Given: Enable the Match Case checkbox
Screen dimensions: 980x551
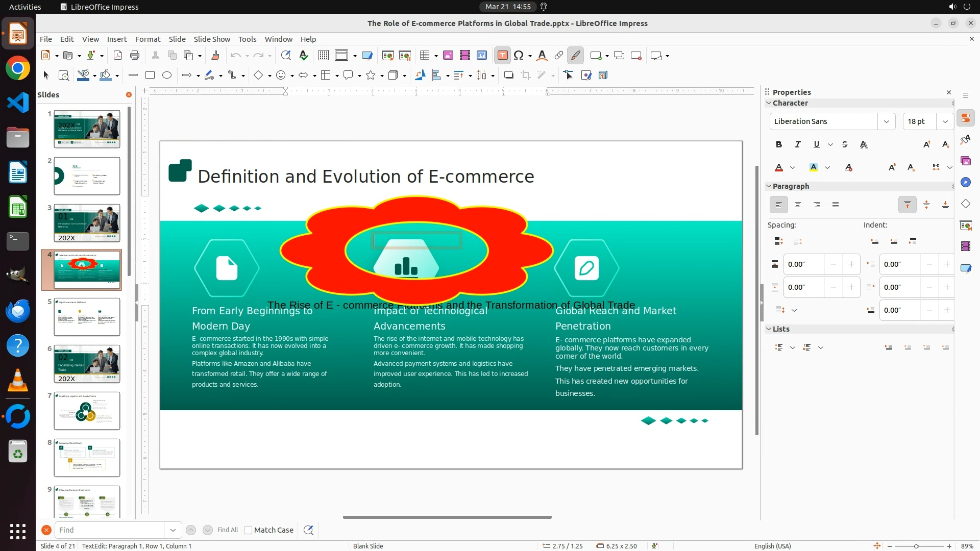Looking at the screenshot, I should pyautogui.click(x=248, y=530).
